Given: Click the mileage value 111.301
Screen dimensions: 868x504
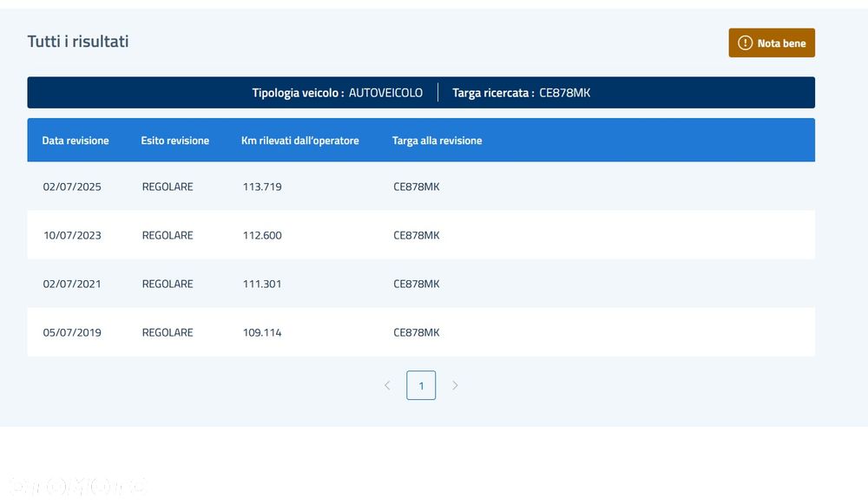Looking at the screenshot, I should 262,284.
